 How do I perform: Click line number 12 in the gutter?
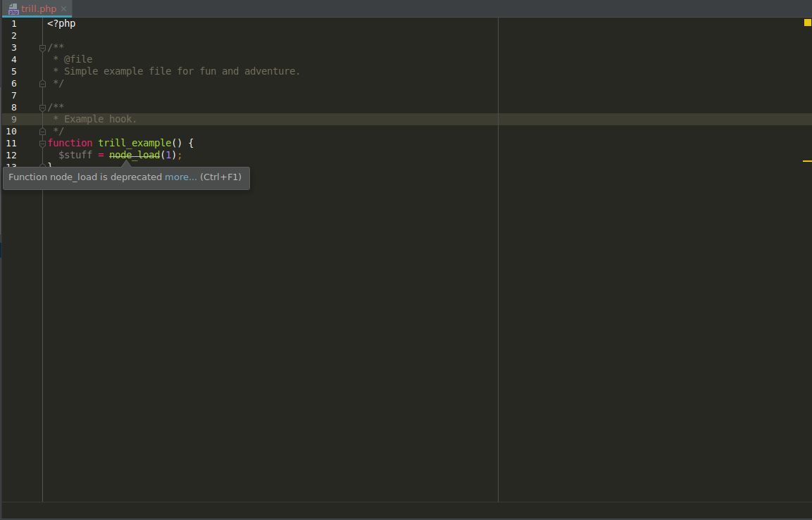11,156
